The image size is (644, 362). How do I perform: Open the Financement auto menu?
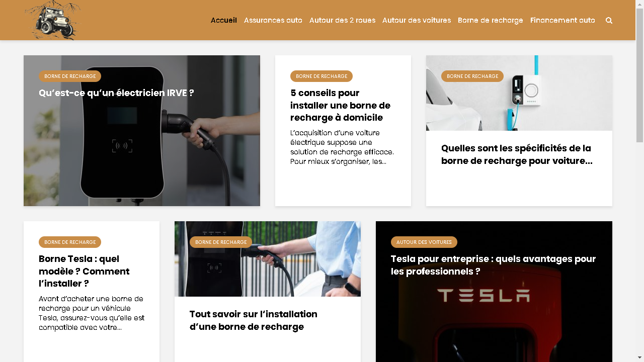point(562,20)
